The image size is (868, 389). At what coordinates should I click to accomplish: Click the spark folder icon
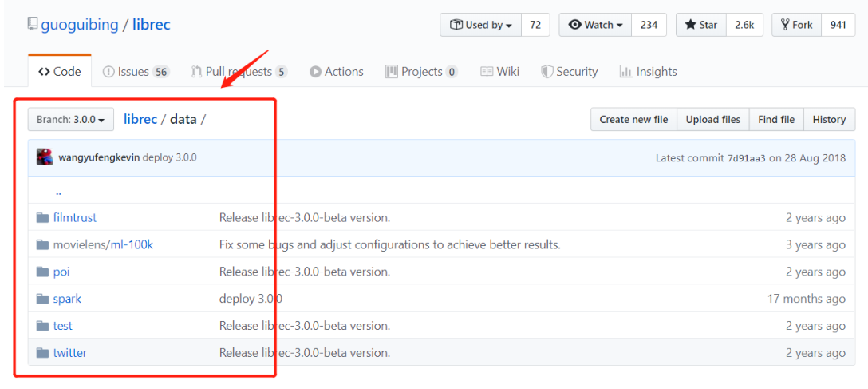(42, 300)
